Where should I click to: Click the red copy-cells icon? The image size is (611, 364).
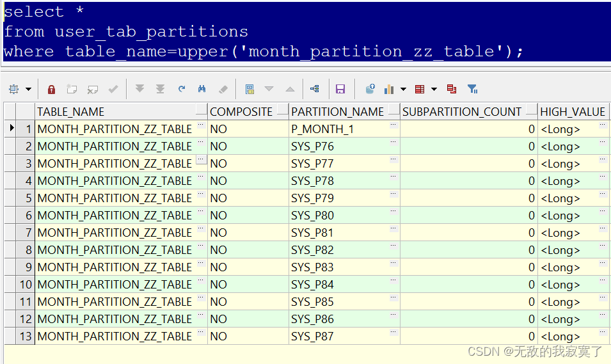tap(452, 89)
